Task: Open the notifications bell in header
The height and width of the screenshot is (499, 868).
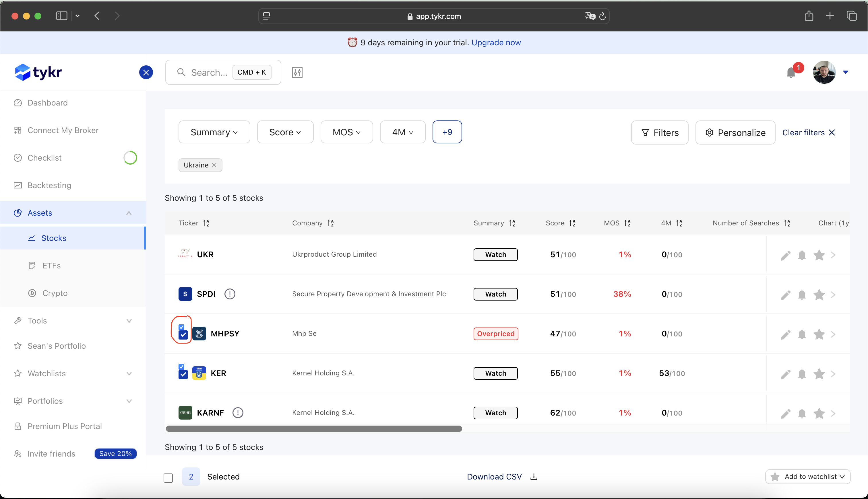Action: pos(791,72)
